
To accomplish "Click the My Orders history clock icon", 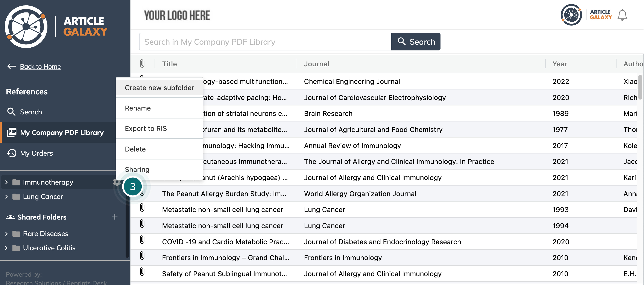I will (12, 153).
